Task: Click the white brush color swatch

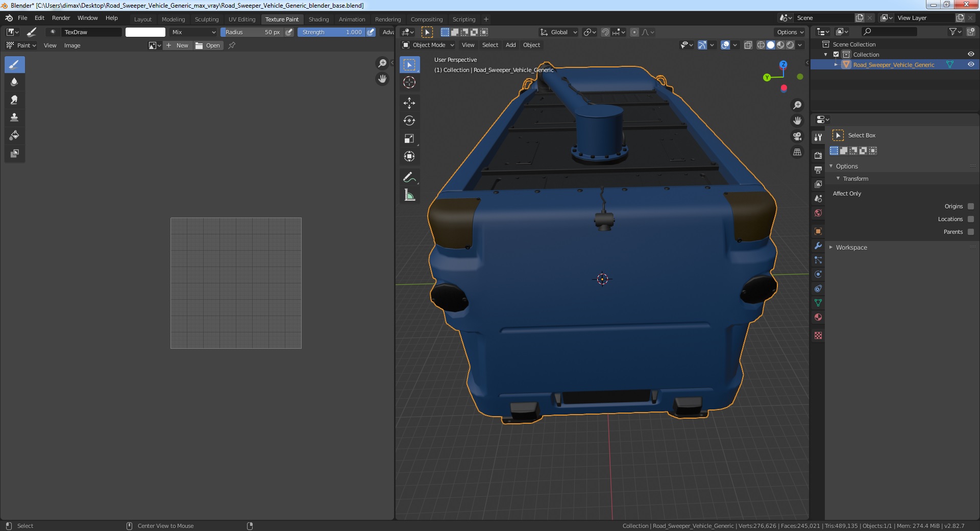Action: point(145,32)
